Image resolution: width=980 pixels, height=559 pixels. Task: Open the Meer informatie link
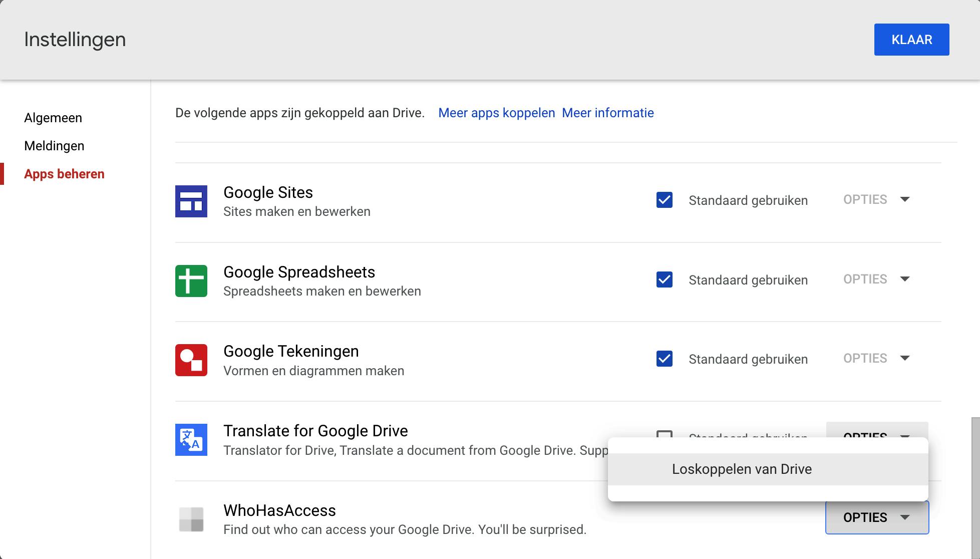(607, 113)
